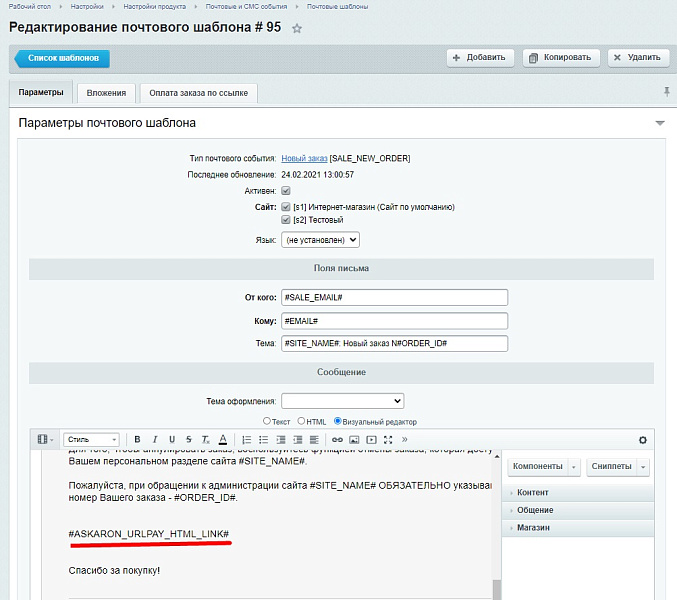Click the Тема subject input field
This screenshot has width=677, height=600.
click(x=394, y=343)
